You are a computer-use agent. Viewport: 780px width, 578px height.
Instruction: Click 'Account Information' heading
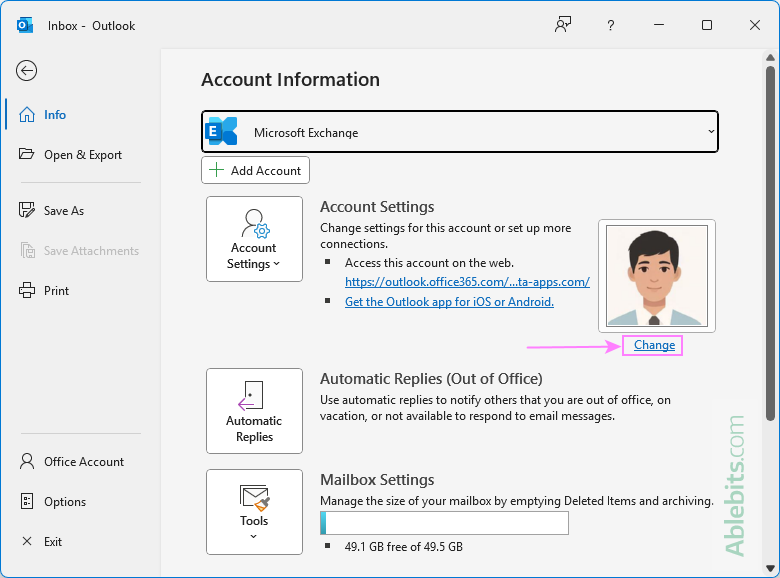[x=291, y=80]
